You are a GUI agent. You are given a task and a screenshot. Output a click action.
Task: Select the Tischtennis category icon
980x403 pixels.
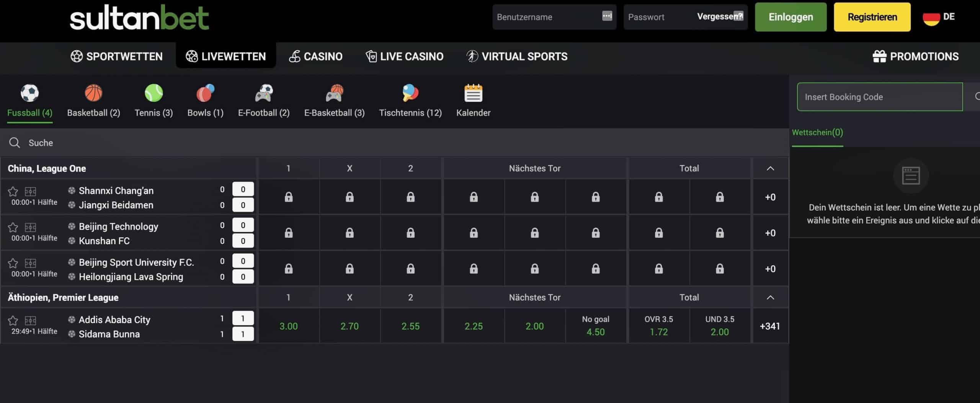[x=410, y=93]
